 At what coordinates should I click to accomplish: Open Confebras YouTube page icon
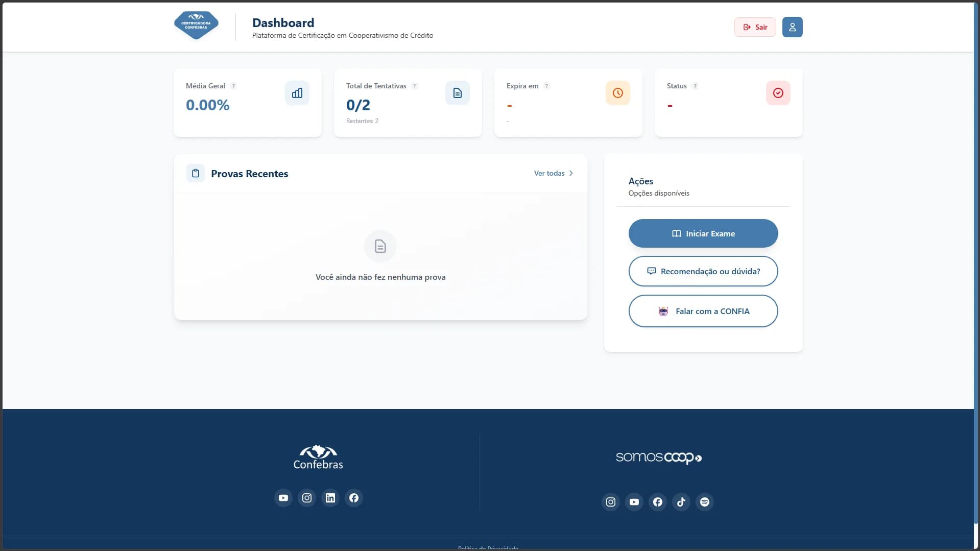[283, 498]
